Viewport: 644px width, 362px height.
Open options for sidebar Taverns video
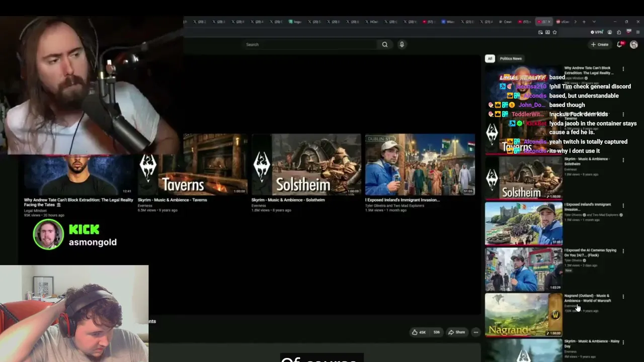[x=623, y=115]
